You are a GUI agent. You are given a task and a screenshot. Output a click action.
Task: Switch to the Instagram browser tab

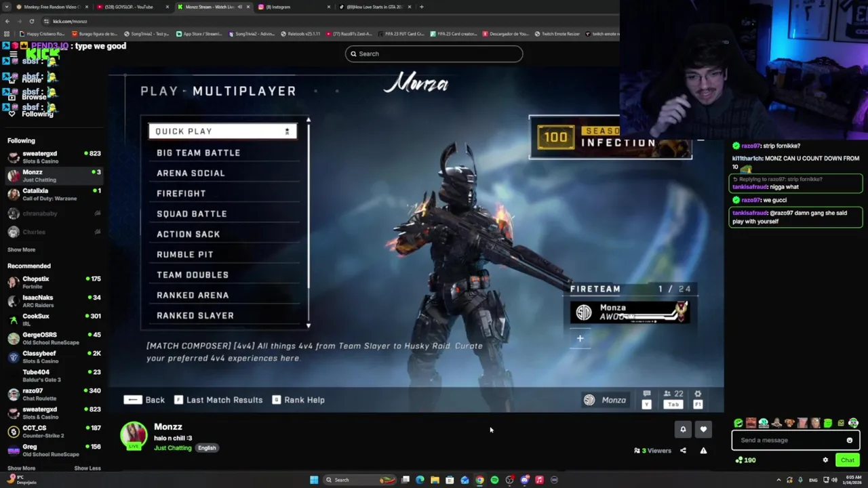click(294, 7)
